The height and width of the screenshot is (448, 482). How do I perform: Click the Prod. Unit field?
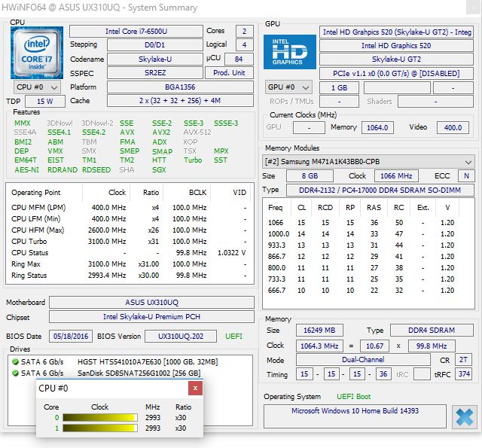[229, 73]
